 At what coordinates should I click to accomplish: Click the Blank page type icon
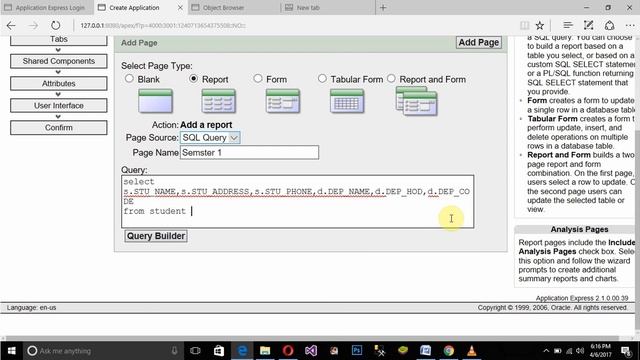pos(155,101)
